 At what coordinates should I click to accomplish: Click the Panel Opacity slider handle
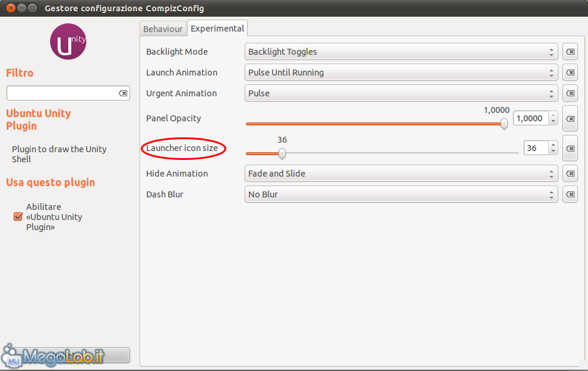504,124
